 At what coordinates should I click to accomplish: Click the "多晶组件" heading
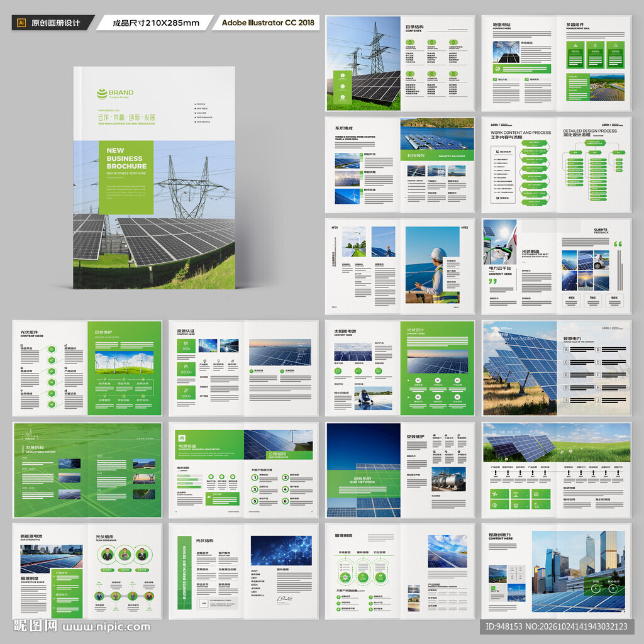[x=575, y=25]
